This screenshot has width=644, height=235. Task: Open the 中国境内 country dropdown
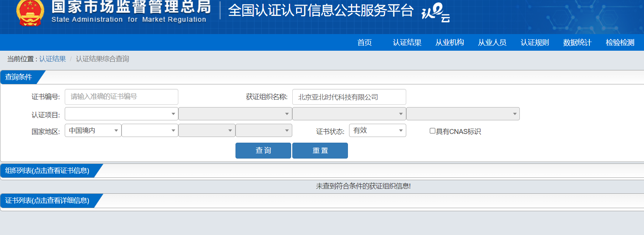pyautogui.click(x=93, y=130)
